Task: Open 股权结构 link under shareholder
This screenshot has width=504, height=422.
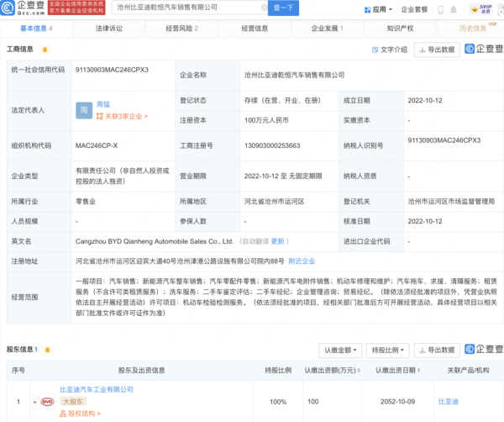Action: (80, 414)
